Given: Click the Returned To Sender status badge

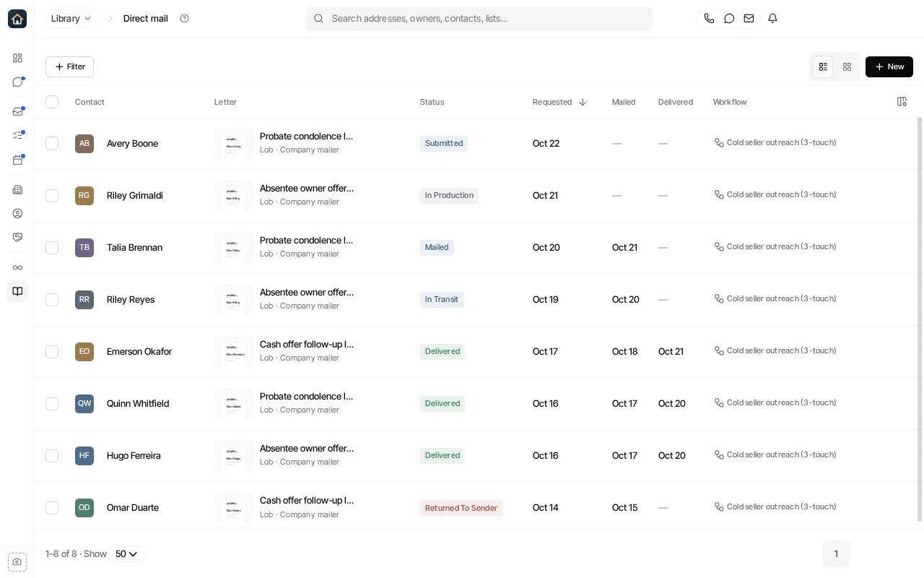Looking at the screenshot, I should click(461, 508).
